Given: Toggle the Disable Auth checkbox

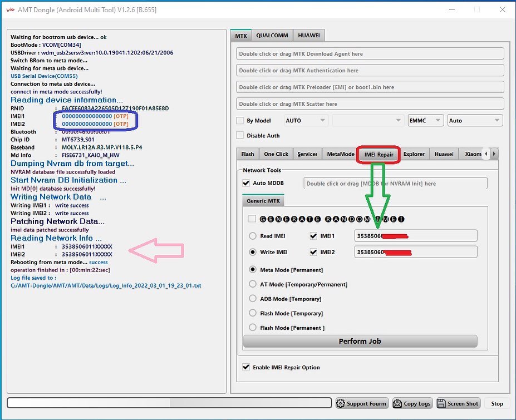Looking at the screenshot, I should tap(240, 135).
